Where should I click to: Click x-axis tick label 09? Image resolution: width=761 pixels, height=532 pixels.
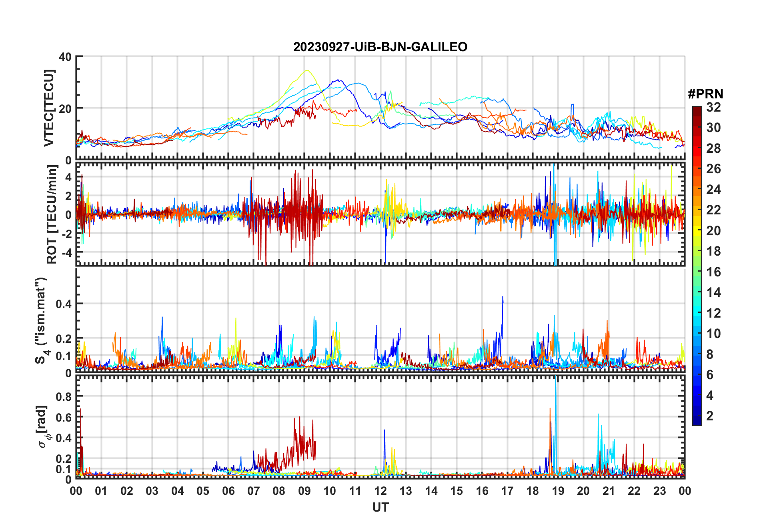(304, 491)
